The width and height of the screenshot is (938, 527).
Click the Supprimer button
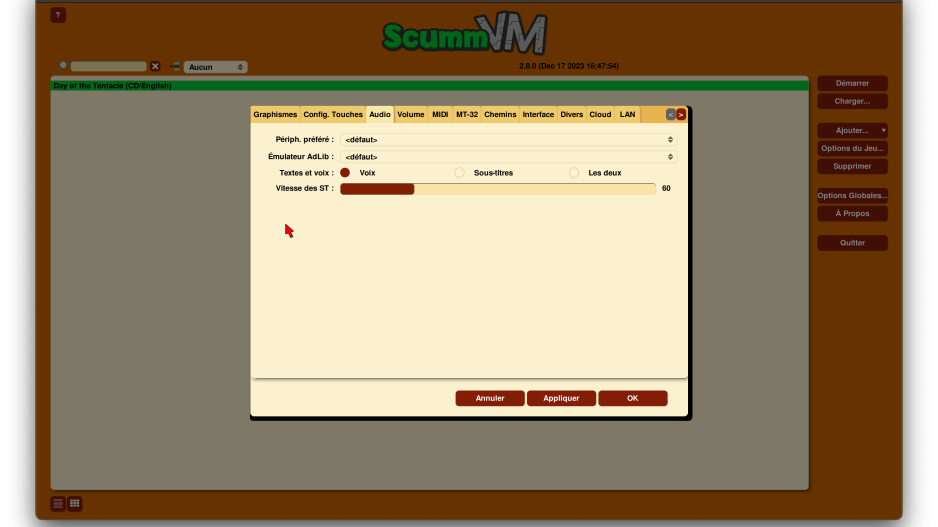(x=852, y=166)
